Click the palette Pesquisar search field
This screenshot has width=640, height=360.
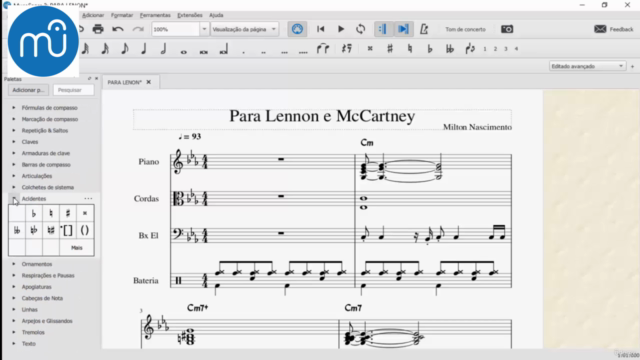(x=73, y=90)
